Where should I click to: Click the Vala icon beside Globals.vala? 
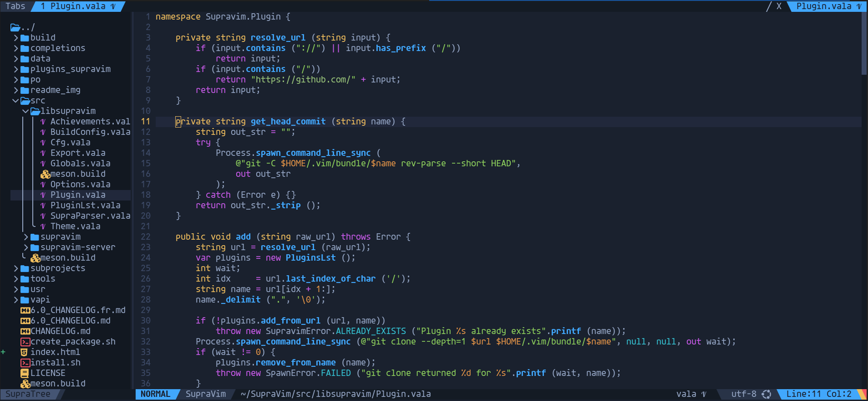coord(43,164)
